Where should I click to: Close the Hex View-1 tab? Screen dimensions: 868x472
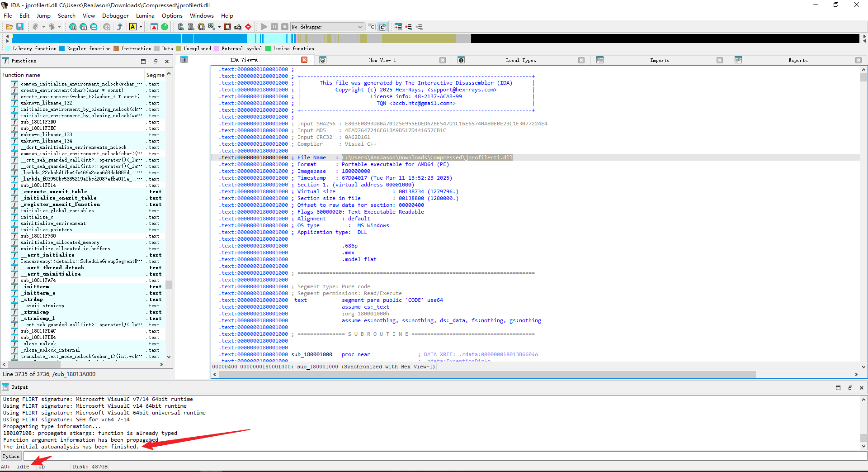click(443, 60)
